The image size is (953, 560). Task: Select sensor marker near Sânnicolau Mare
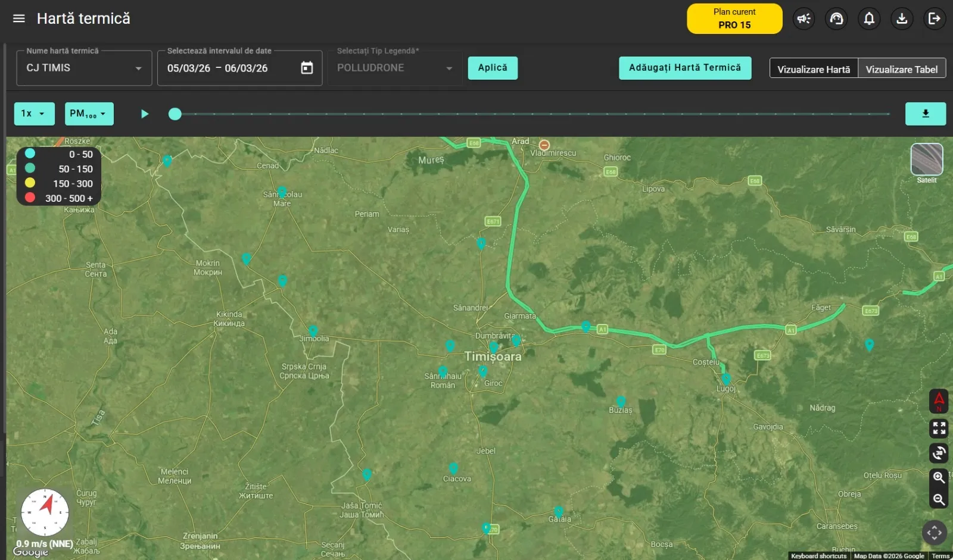[x=282, y=192]
